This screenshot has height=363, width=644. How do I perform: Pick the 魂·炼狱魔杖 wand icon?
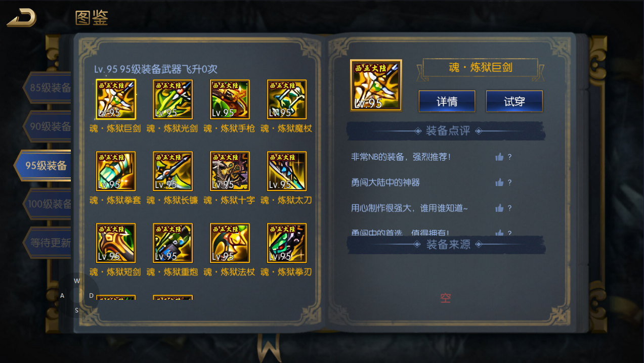click(x=287, y=99)
